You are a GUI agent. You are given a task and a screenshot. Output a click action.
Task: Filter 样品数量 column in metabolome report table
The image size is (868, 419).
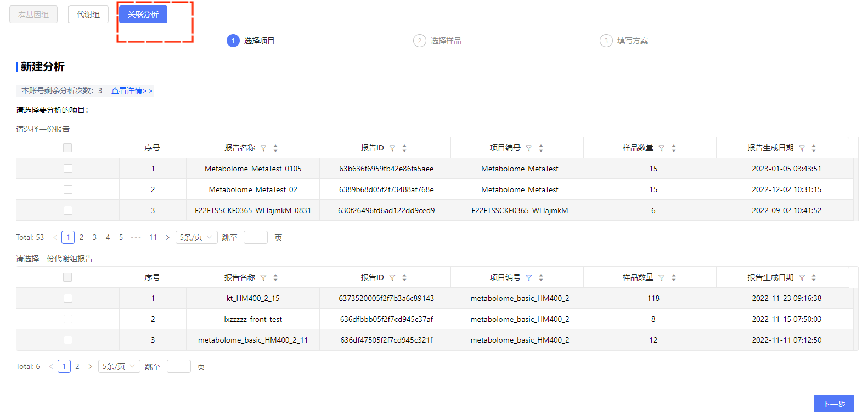point(662,278)
